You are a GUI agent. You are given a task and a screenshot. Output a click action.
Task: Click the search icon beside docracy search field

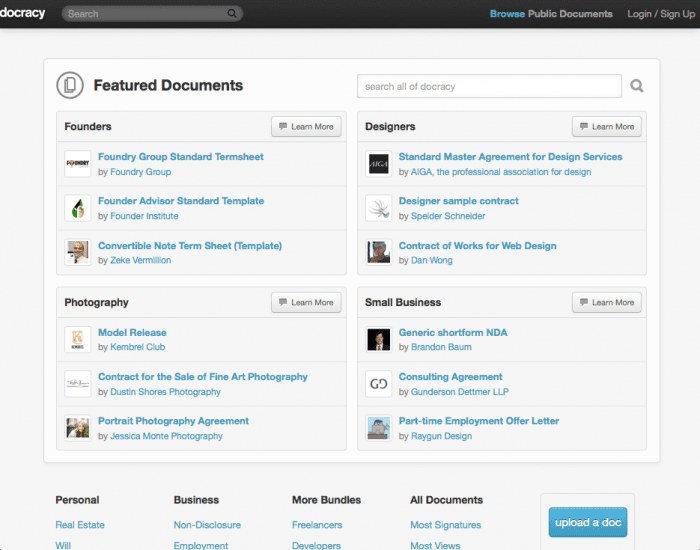pos(637,87)
